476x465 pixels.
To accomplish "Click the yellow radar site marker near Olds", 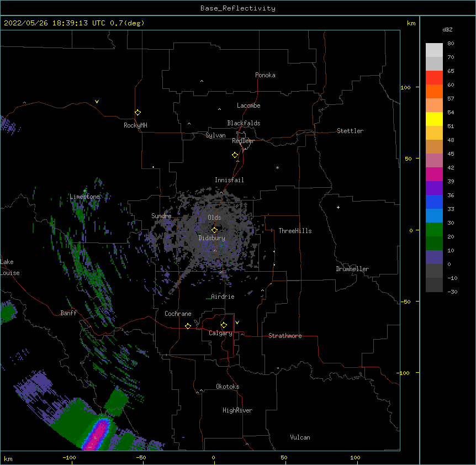I will (x=214, y=230).
